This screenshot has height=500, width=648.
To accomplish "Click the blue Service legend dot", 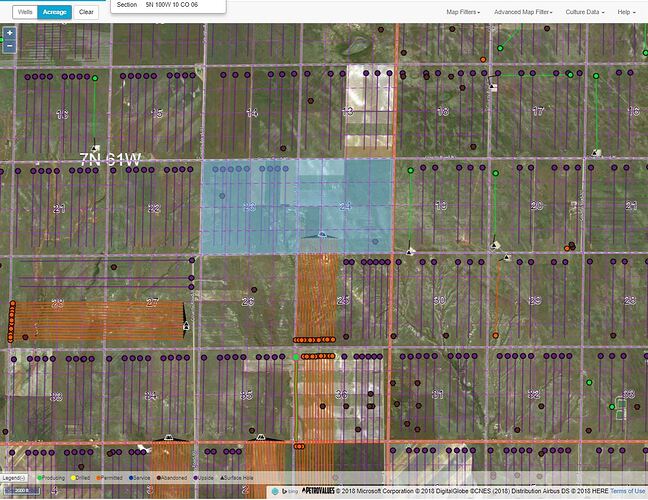I will pyautogui.click(x=131, y=478).
